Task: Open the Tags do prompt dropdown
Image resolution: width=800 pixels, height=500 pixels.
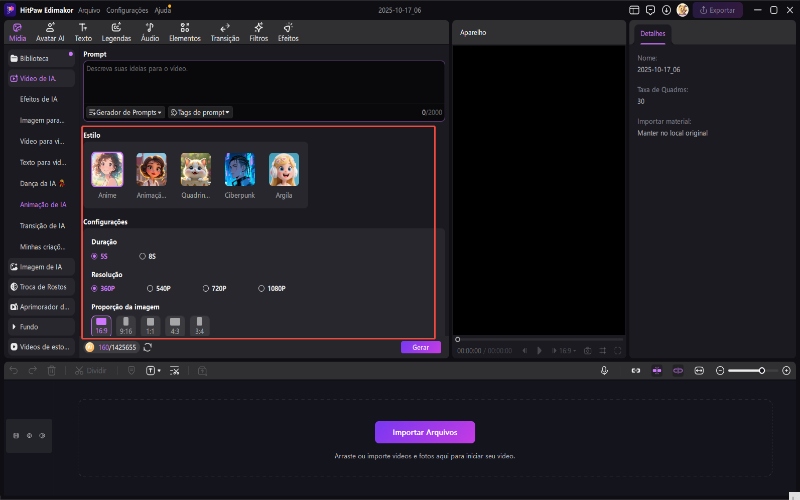Action: pos(201,112)
